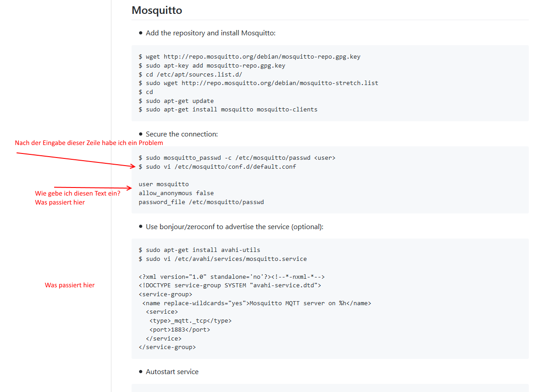Click the '<?xml version="1.0"' declaration line

232,277
